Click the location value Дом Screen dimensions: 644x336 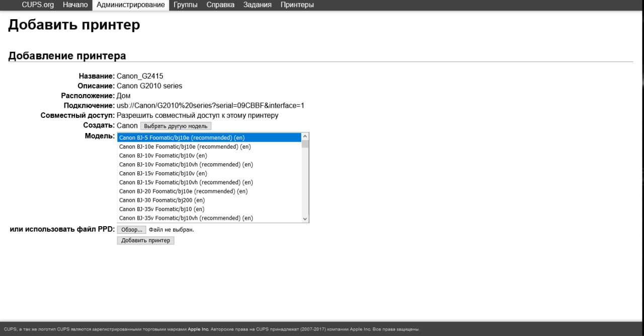point(124,96)
